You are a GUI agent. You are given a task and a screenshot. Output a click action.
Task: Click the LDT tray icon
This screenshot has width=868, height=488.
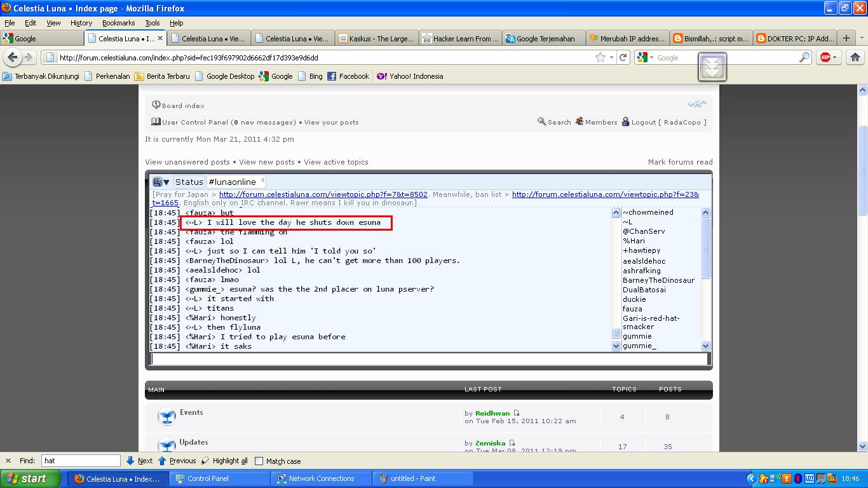pyautogui.click(x=810, y=478)
